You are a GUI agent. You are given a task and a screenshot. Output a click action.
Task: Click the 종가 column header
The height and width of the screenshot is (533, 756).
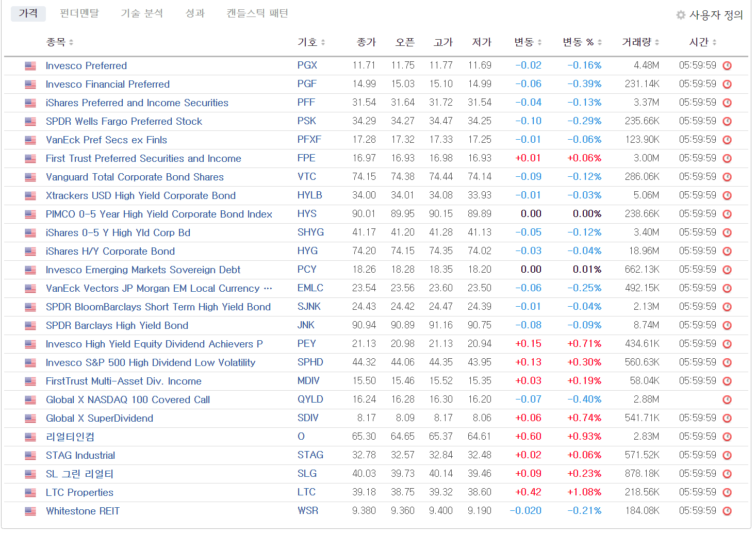point(367,42)
